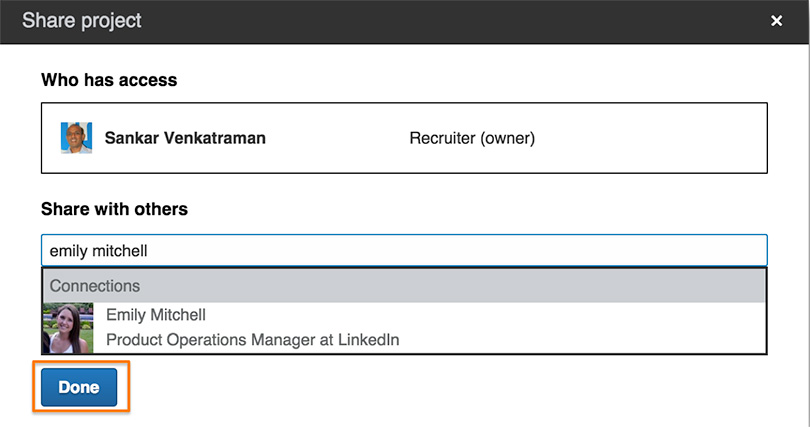Click empty space in the dark title bar
Screen dimensions: 810x427
click(x=450, y=21)
